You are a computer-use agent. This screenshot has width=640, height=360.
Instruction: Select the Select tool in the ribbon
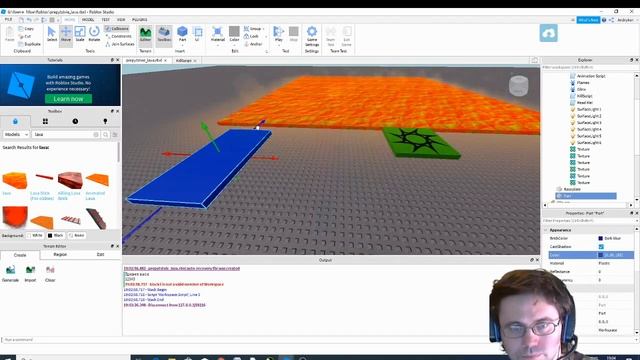[x=51, y=34]
